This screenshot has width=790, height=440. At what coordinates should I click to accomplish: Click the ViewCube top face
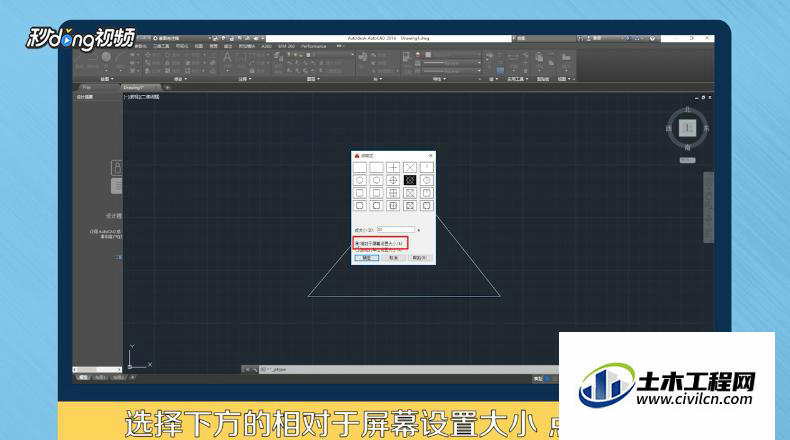[687, 128]
